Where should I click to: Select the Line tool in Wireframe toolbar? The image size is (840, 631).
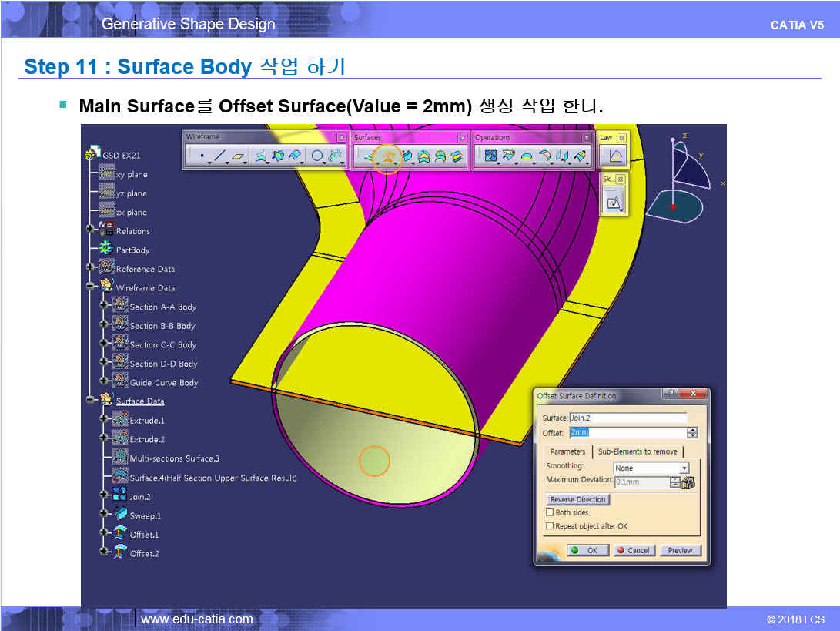220,157
